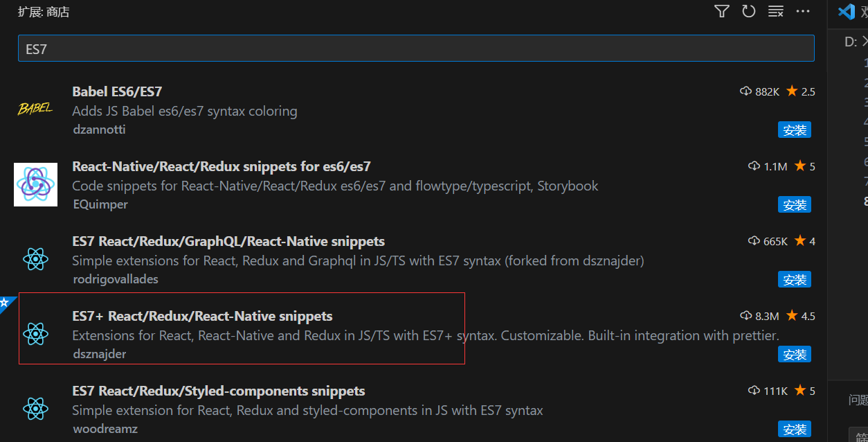Clear the extension search results list
The width and height of the screenshot is (868, 442).
776,11
